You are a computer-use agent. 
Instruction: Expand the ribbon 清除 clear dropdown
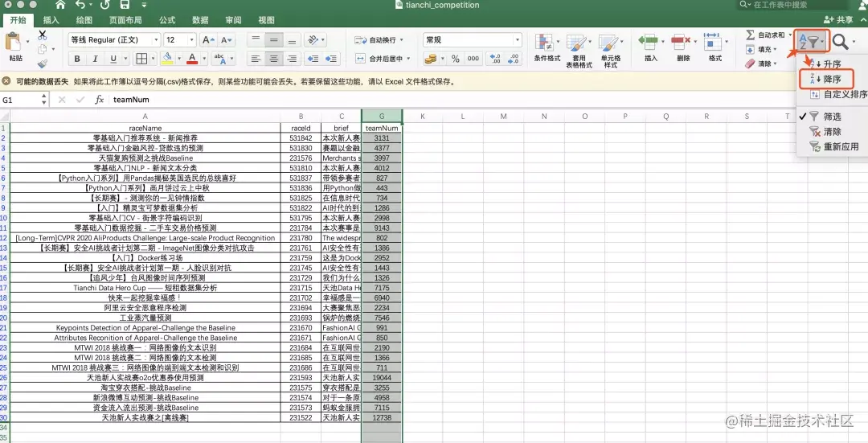tap(776, 64)
